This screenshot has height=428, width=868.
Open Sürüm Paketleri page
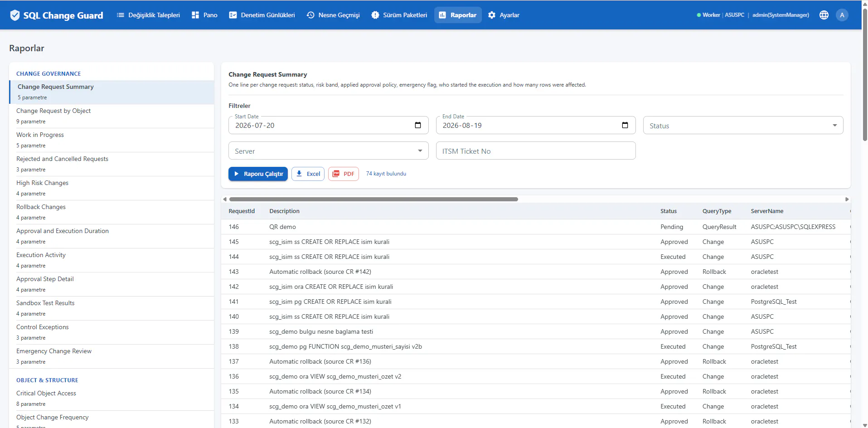tap(399, 15)
